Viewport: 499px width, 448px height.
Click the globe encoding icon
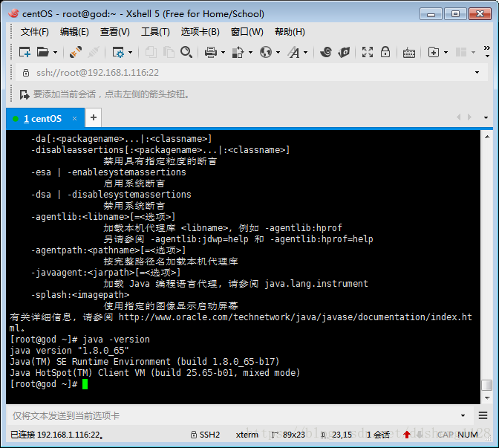(x=265, y=52)
